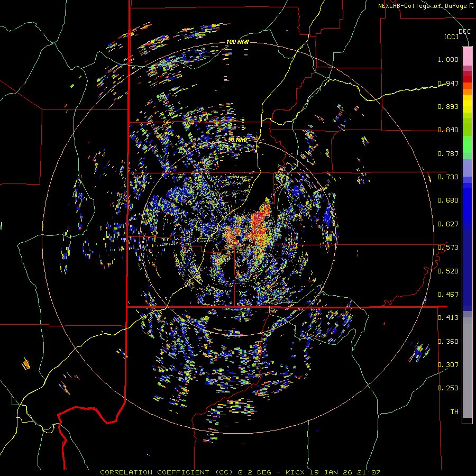Image resolution: width=476 pixels, height=476 pixels.
Task: Click the 0.893 legend value
Action: pyautogui.click(x=448, y=106)
